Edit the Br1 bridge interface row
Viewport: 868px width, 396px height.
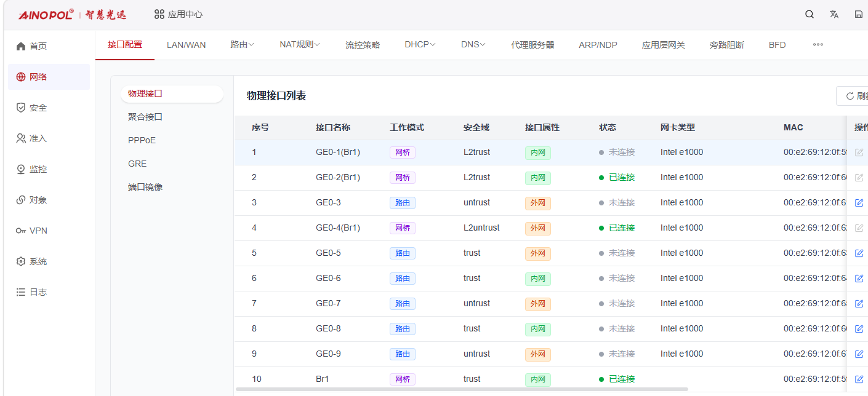click(x=859, y=379)
